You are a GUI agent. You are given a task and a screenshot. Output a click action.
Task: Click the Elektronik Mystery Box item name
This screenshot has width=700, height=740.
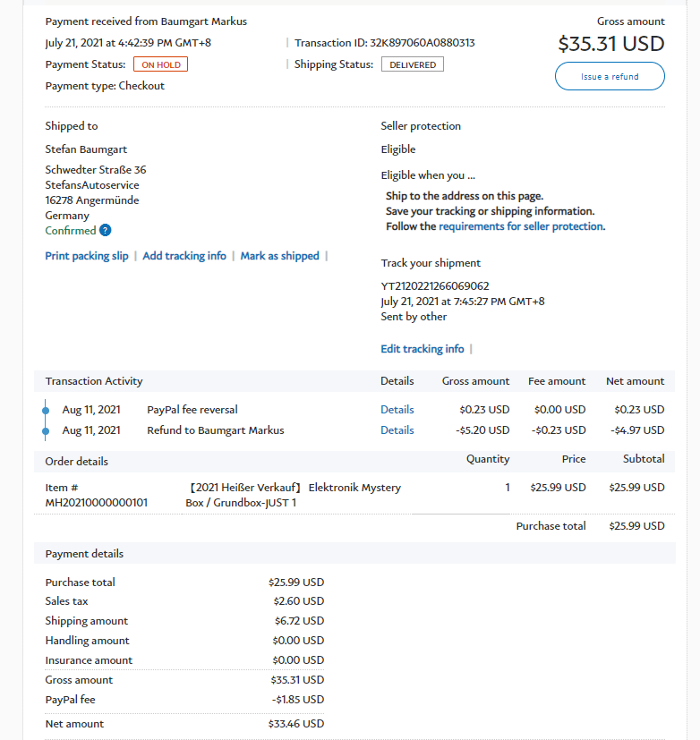pos(295,495)
